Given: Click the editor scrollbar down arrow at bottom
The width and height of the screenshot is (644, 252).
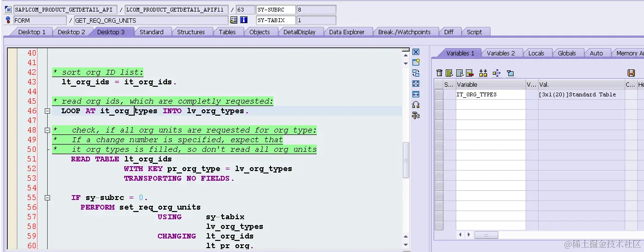Looking at the screenshot, I should [x=406, y=245].
